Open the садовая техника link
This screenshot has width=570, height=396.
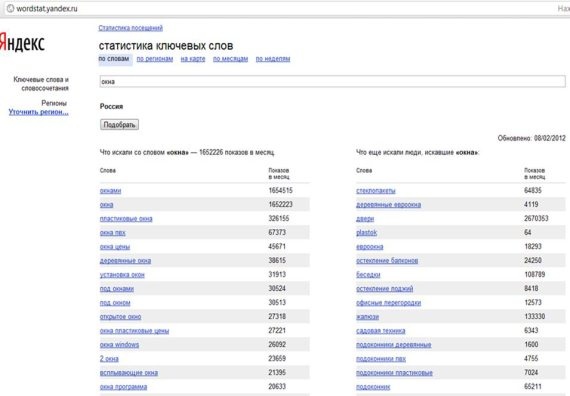coord(381,331)
